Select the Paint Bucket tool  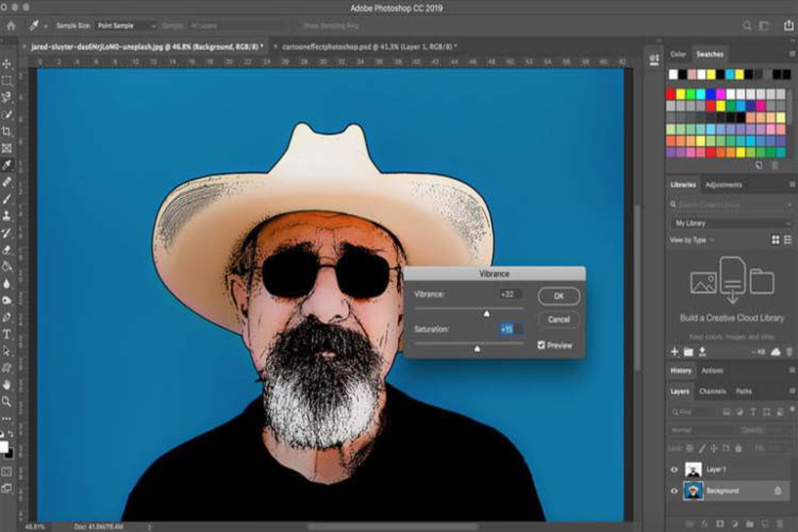pyautogui.click(x=7, y=267)
